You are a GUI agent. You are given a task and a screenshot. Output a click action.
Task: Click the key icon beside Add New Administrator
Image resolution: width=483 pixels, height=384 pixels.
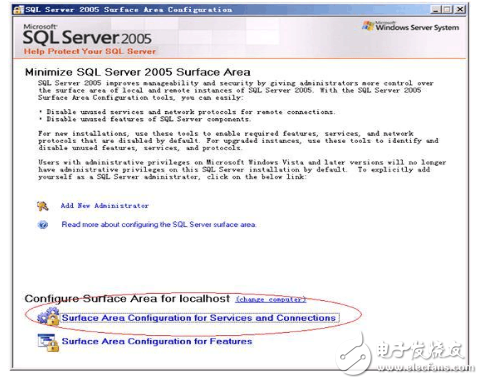43,206
